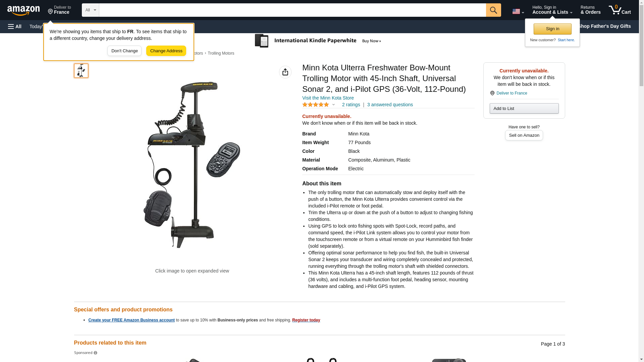Click inside the search input field
Image resolution: width=644 pixels, height=362 pixels.
pos(292,10)
